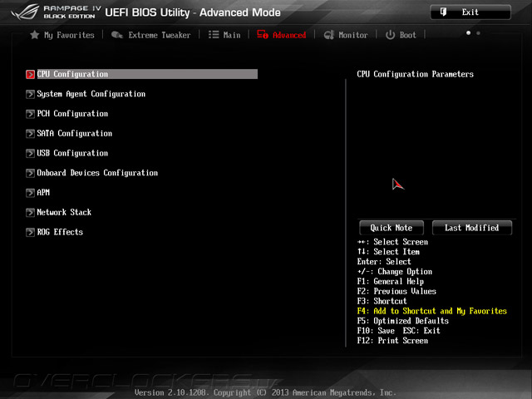Click the F3 Shortcut hint
This screenshot has height=399, width=532.
[382, 301]
